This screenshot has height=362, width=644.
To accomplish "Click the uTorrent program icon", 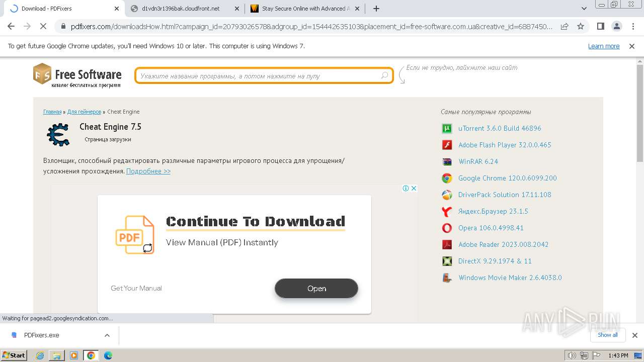I will 447,128.
